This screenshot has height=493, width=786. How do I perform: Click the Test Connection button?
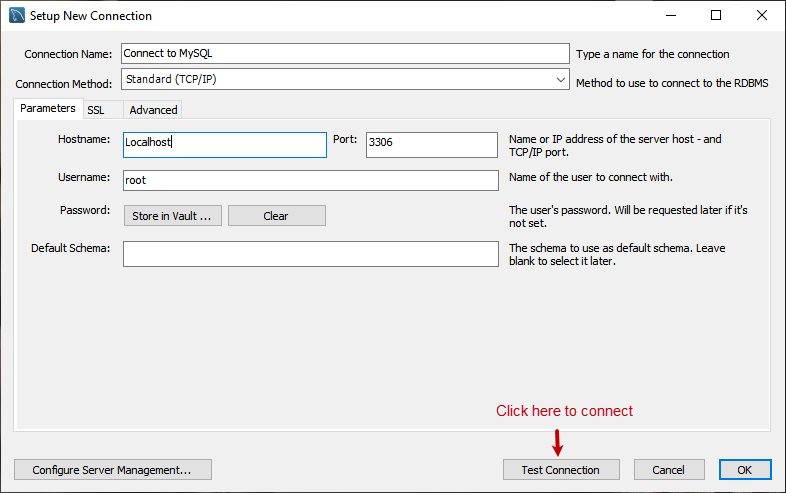pos(561,470)
